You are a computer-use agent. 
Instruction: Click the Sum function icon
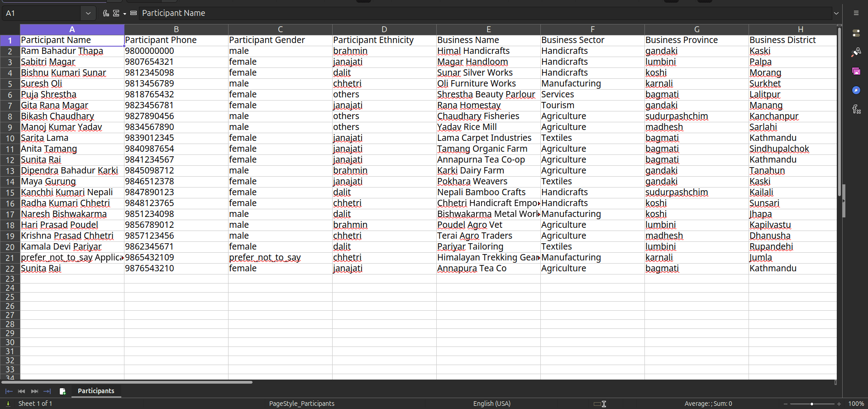(116, 13)
